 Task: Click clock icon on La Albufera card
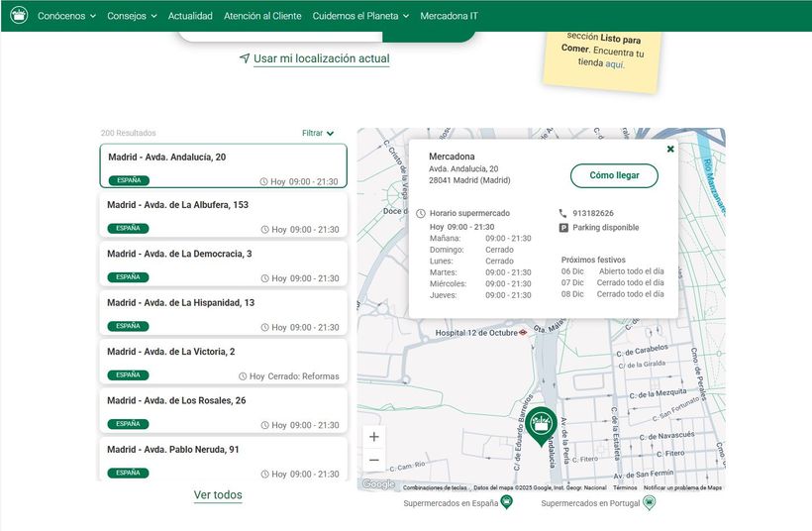point(264,230)
